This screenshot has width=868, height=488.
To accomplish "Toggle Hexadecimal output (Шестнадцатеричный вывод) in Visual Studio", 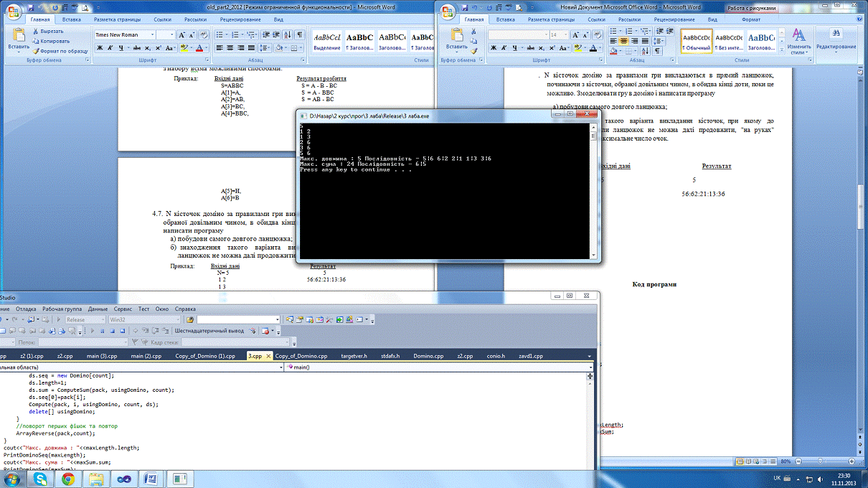I will [x=209, y=331].
